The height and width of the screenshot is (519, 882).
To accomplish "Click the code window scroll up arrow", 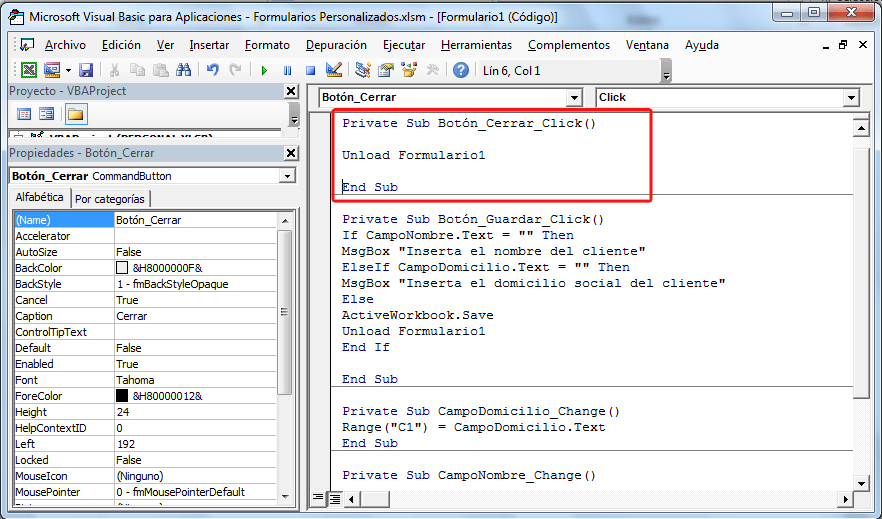I will tap(861, 128).
